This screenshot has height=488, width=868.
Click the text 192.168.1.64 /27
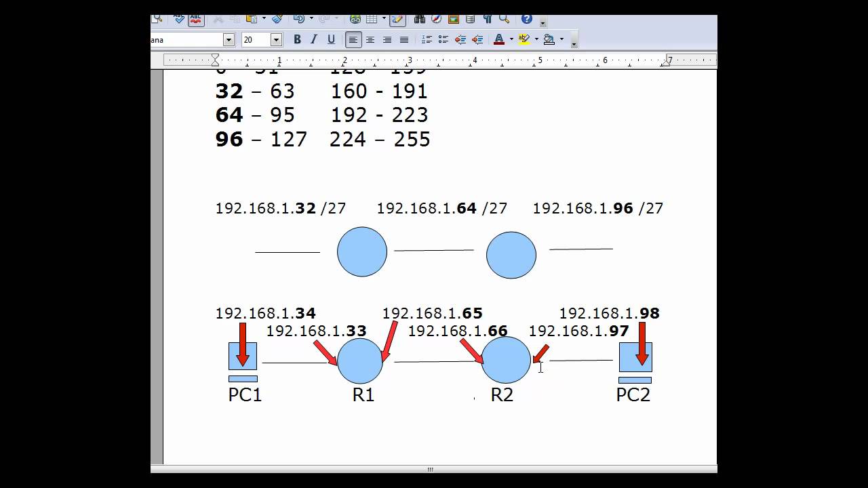click(442, 208)
